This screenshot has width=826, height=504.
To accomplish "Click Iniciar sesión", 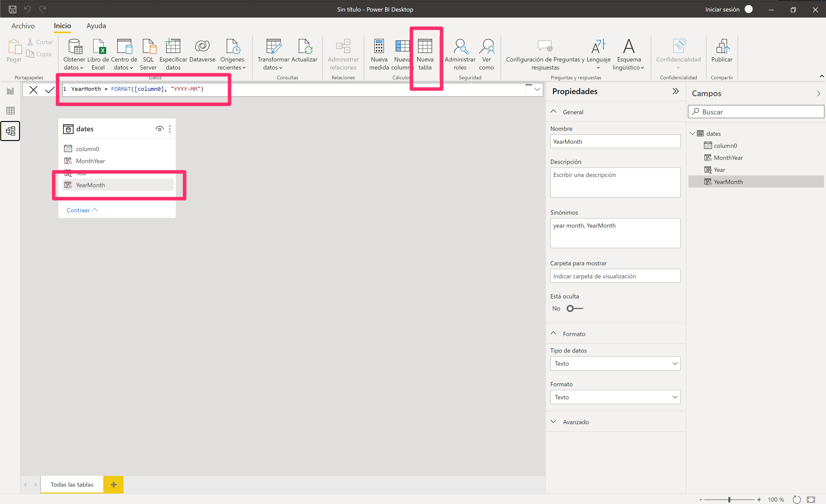I will point(722,9).
